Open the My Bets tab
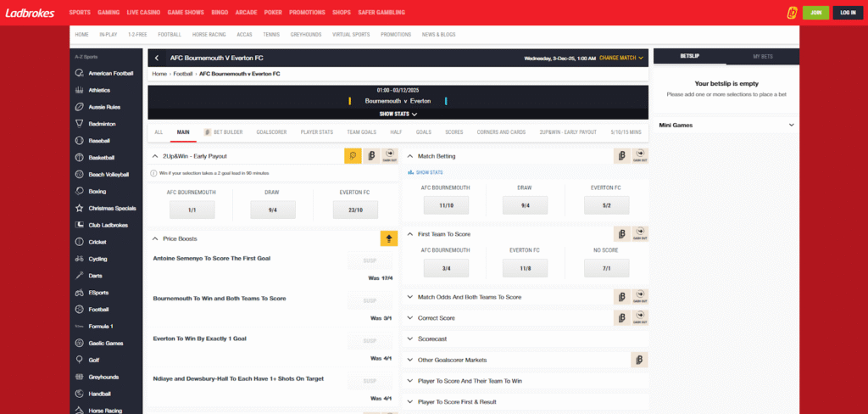 tap(763, 56)
